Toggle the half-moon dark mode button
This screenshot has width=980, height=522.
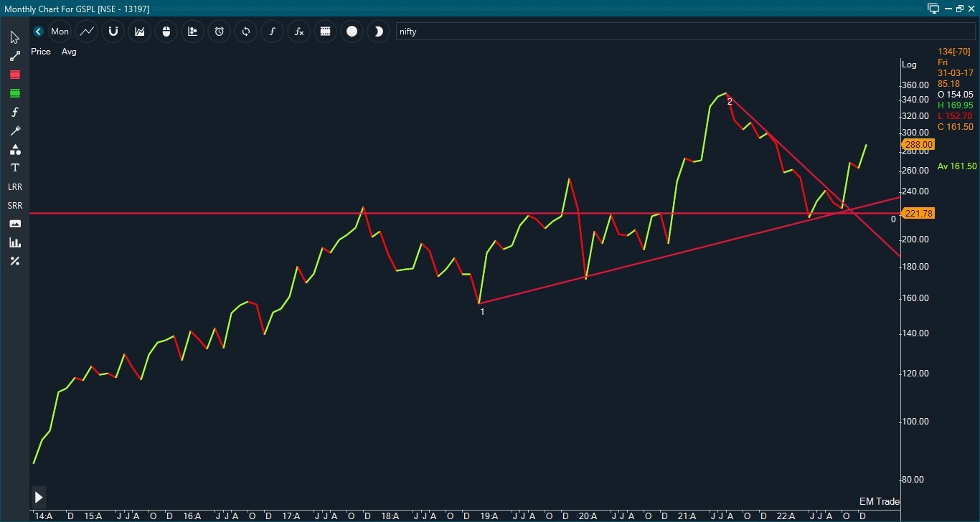point(378,32)
